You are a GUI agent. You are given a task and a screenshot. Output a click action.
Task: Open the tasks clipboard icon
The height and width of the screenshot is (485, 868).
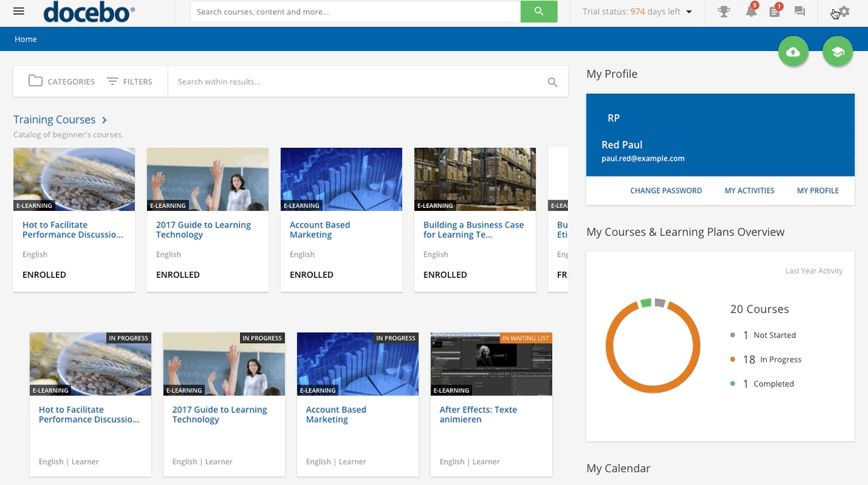774,11
